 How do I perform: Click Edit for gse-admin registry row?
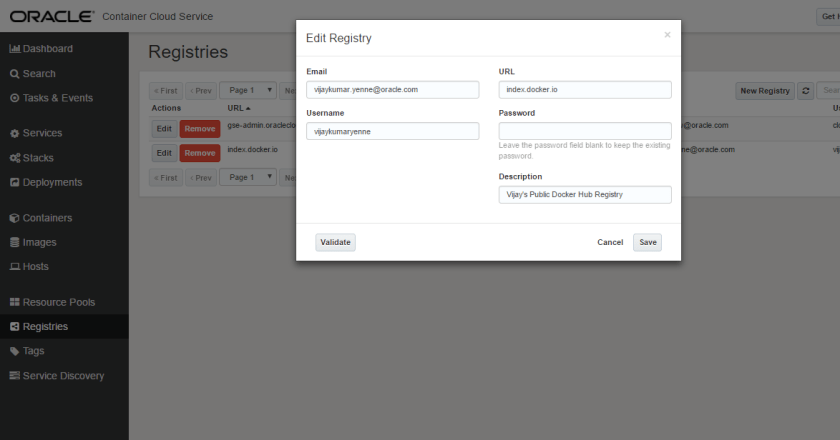[x=164, y=129]
